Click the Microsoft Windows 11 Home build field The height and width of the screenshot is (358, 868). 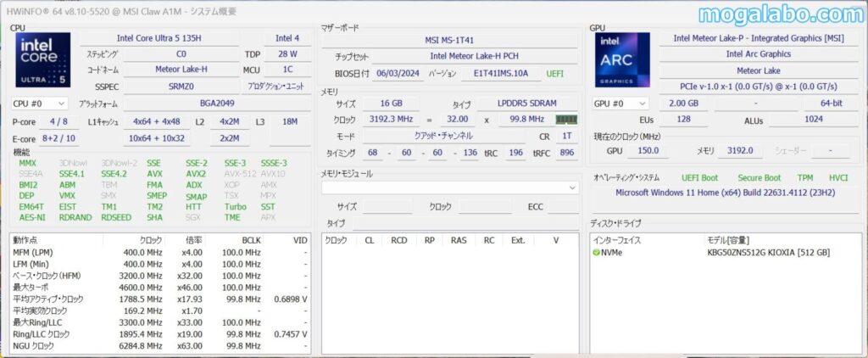[726, 193]
